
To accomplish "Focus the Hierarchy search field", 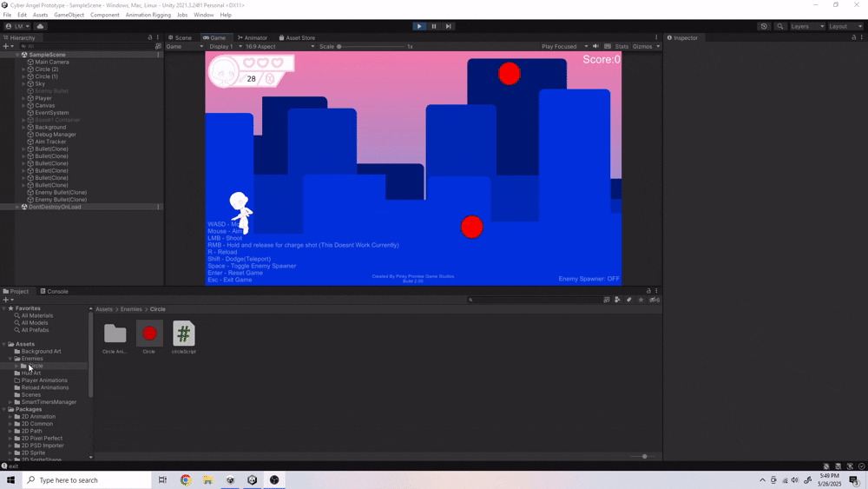I will point(86,47).
